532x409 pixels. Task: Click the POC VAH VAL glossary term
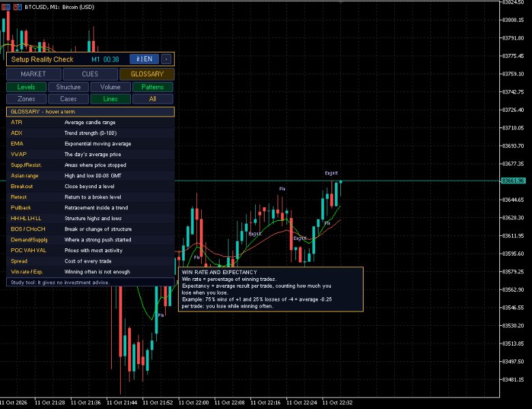(x=28, y=251)
